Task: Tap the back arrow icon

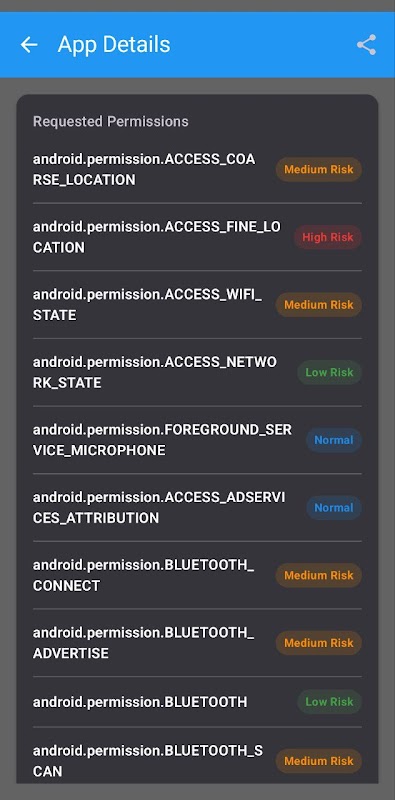Action: 29,45
